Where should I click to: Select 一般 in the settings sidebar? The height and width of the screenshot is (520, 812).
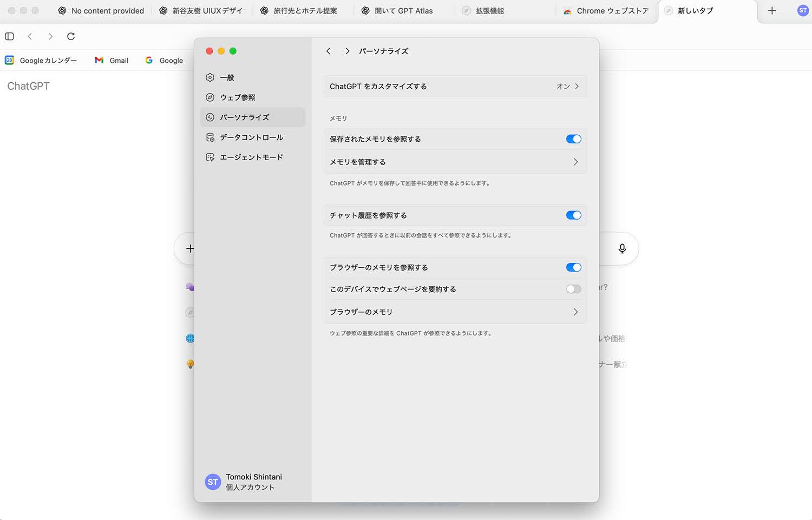pos(227,77)
